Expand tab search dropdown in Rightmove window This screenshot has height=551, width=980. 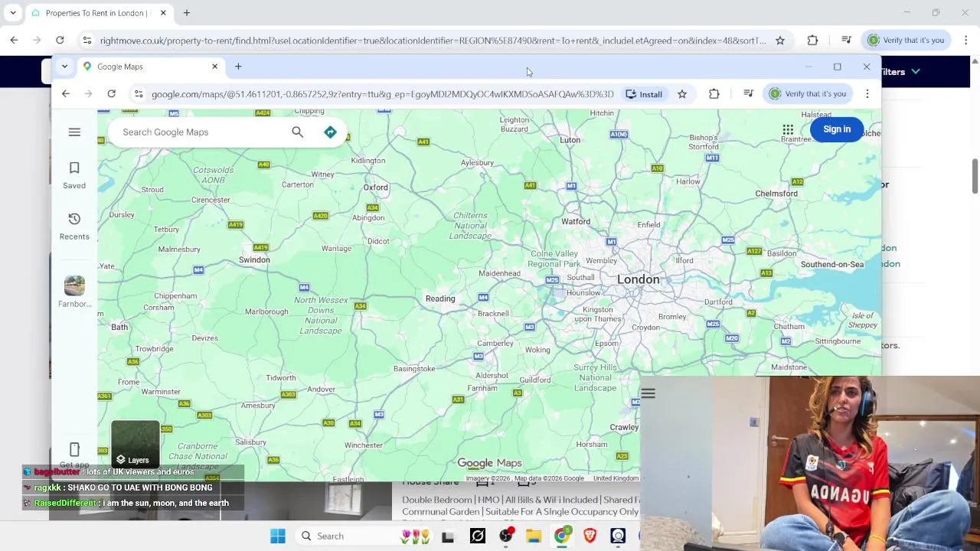pyautogui.click(x=13, y=13)
